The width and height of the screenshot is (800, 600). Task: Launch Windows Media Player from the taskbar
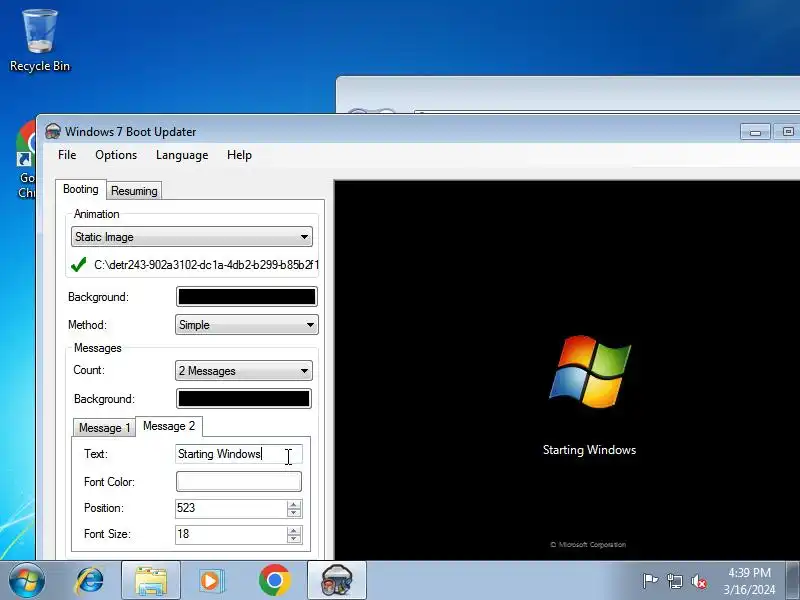[x=211, y=581]
